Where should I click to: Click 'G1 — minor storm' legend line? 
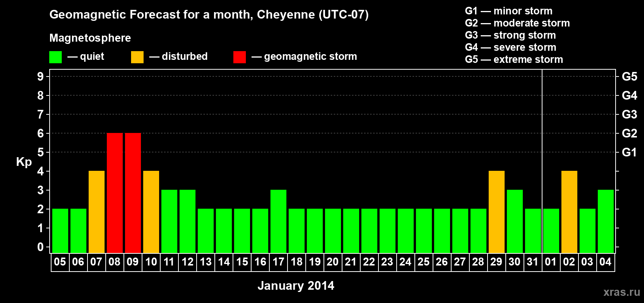pyautogui.click(x=509, y=11)
